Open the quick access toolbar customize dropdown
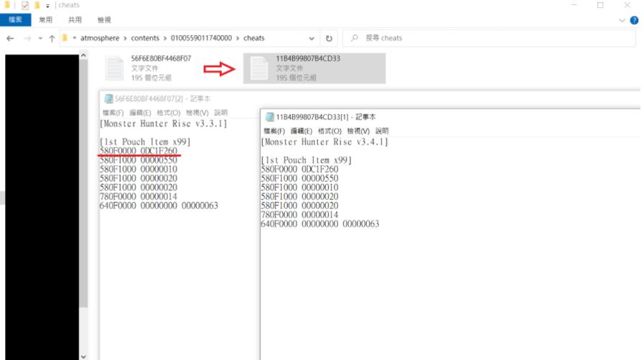This screenshot has height=360, width=644. [x=47, y=6]
